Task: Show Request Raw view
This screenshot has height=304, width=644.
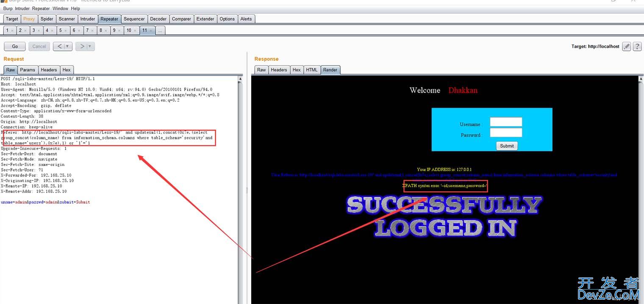Action: (x=10, y=70)
